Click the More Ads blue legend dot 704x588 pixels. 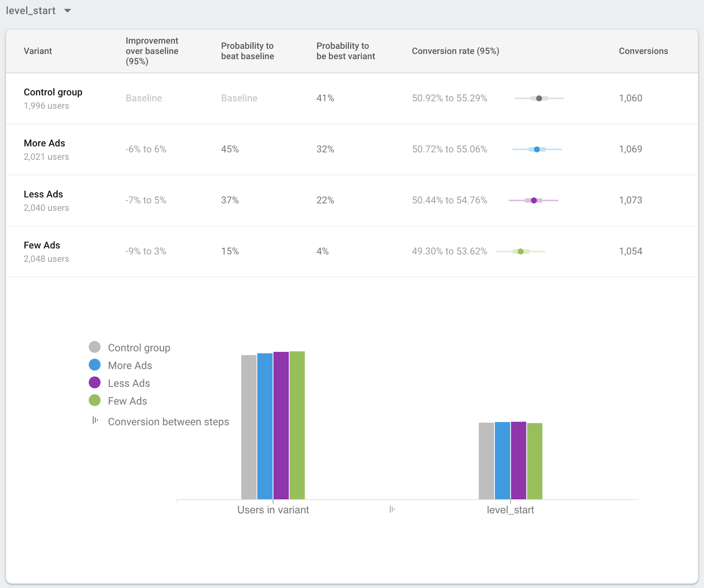pos(95,365)
